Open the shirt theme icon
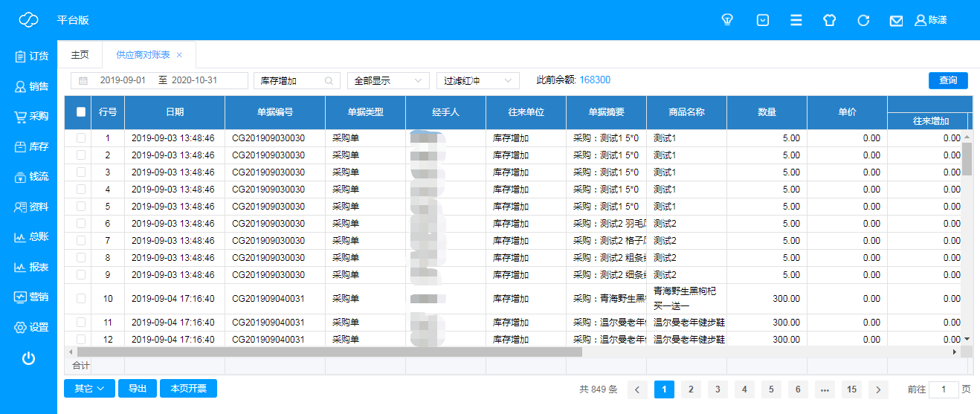Image resolution: width=980 pixels, height=414 pixels. [829, 20]
